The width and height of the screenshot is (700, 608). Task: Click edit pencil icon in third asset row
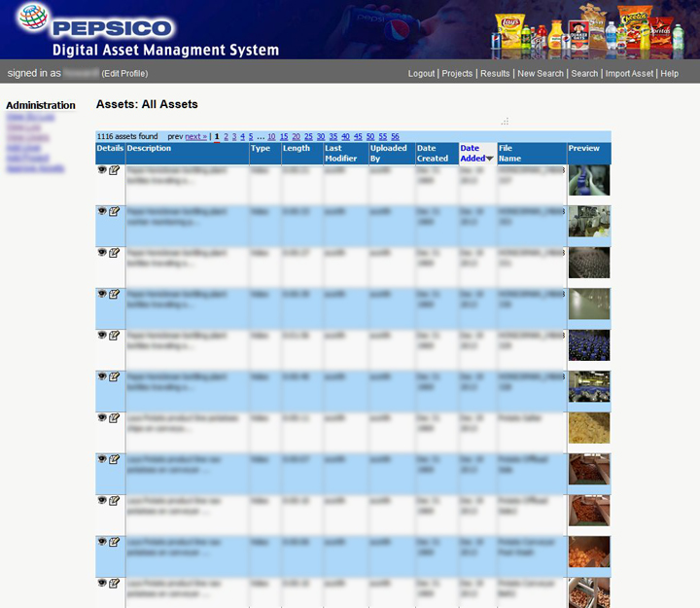point(115,252)
